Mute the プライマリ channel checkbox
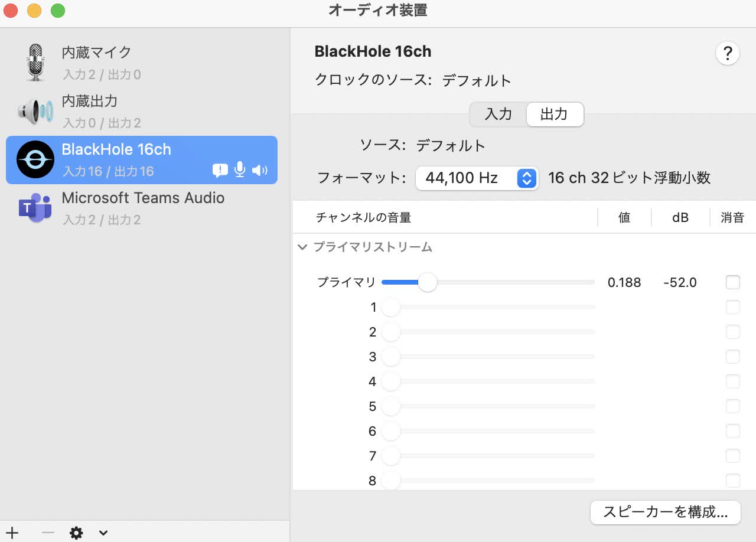 pyautogui.click(x=733, y=282)
